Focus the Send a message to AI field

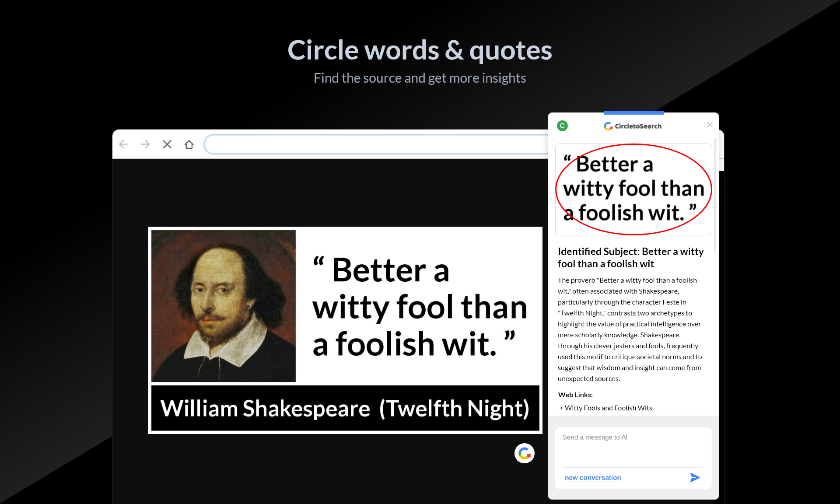pyautogui.click(x=633, y=446)
